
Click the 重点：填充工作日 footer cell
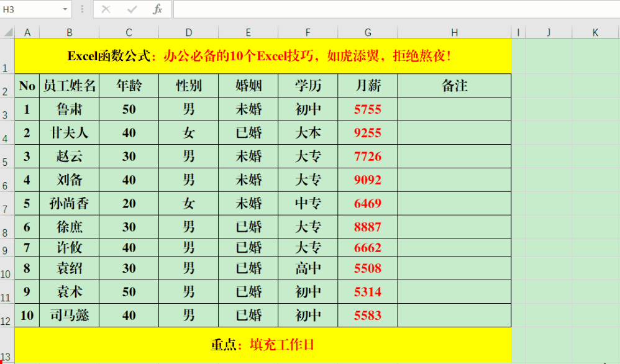262,344
